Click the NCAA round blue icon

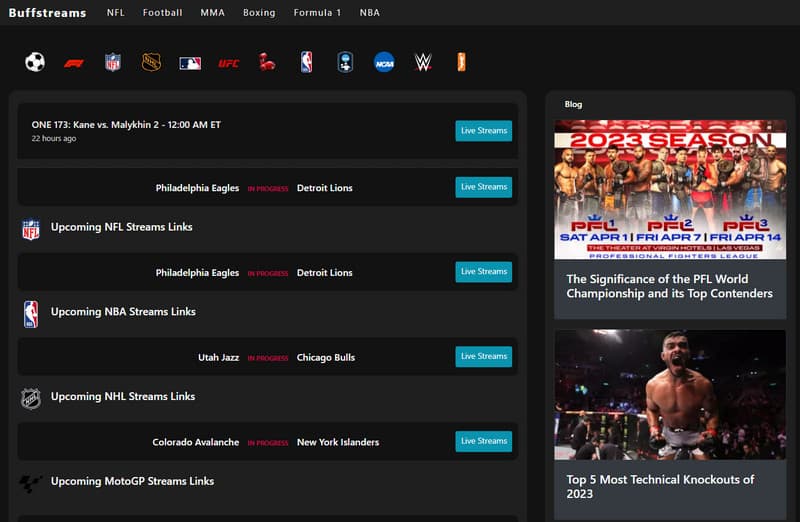point(384,62)
